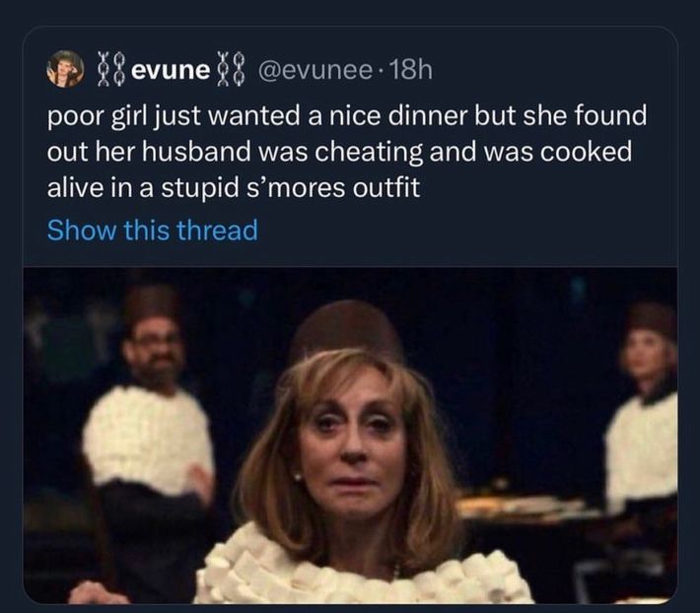Click the DNA emoji after the evune name
Screen dimensions: 700x613
tap(231, 70)
